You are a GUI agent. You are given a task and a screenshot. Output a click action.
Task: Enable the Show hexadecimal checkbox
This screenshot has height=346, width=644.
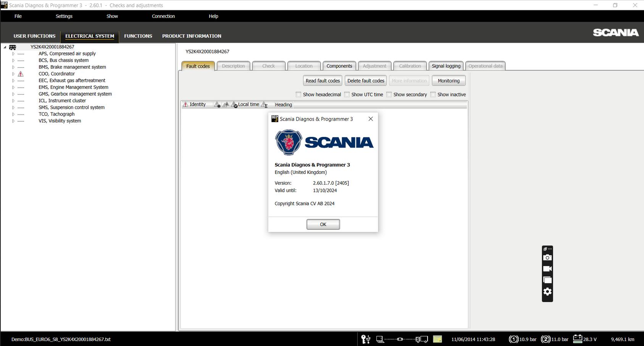pyautogui.click(x=298, y=94)
